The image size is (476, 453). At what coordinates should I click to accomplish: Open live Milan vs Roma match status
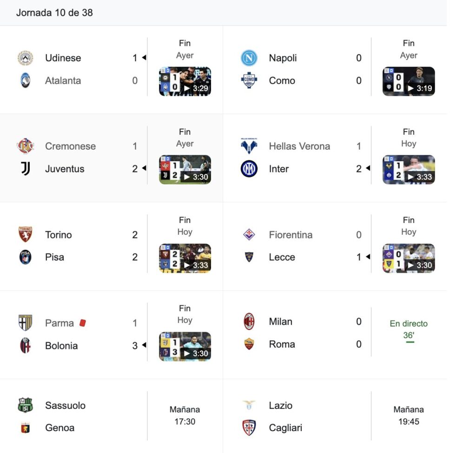[x=409, y=329]
